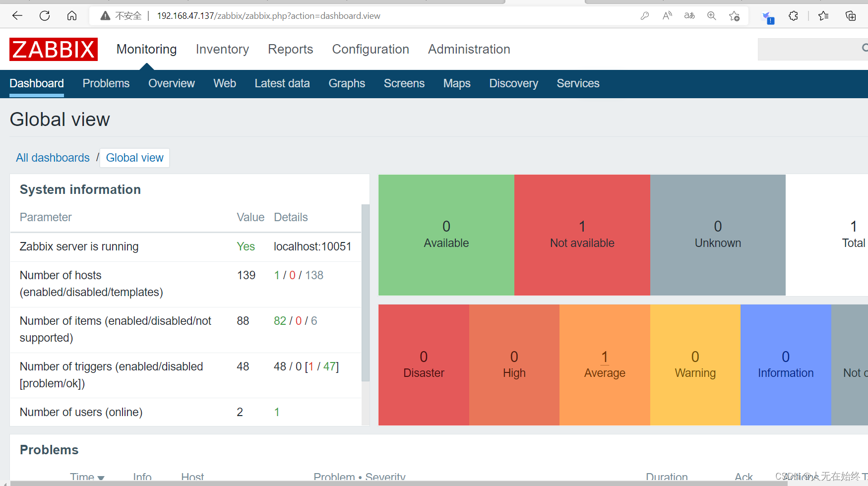Open the browser home page icon
The width and height of the screenshot is (868, 486).
72,16
